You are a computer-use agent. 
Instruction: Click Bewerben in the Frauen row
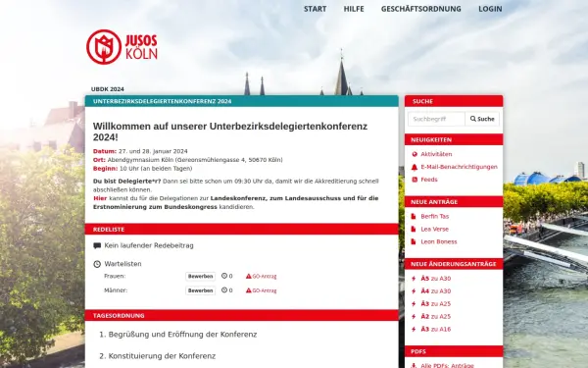point(200,277)
